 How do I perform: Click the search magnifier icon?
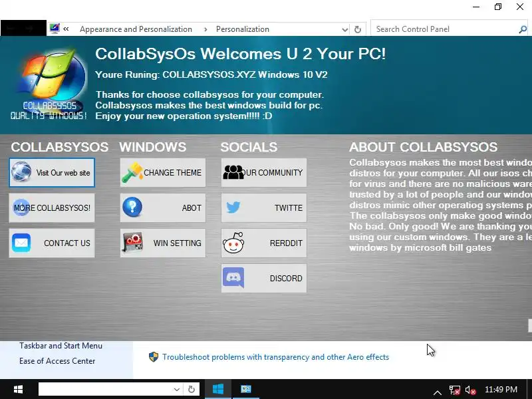(x=523, y=29)
